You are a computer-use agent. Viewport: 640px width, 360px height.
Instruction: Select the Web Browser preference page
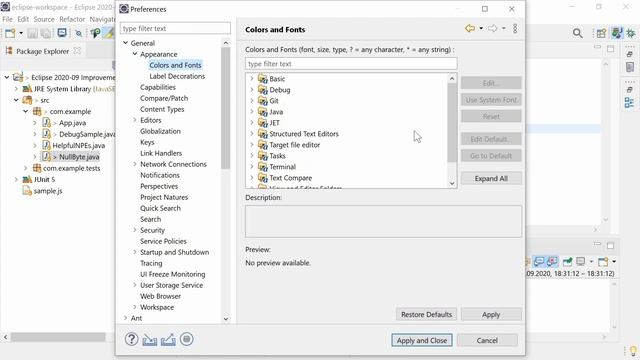pos(160,296)
